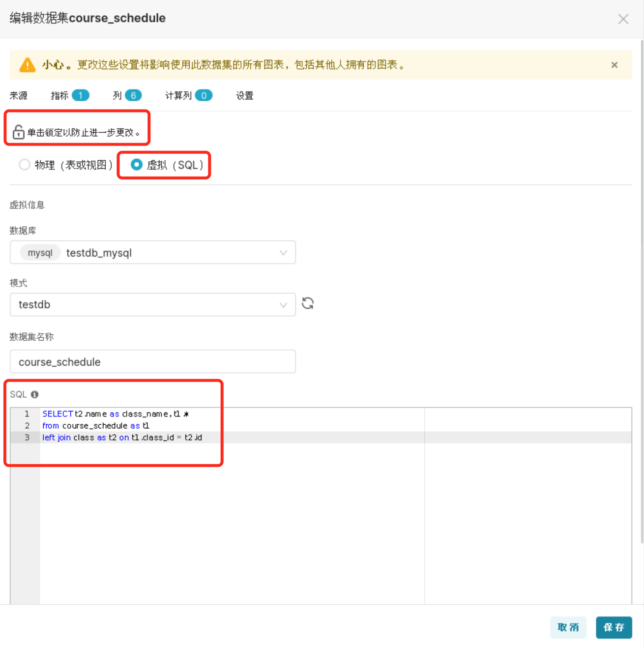The width and height of the screenshot is (644, 648).
Task: Click SQL line 2 from course_schedule
Action: [96, 426]
